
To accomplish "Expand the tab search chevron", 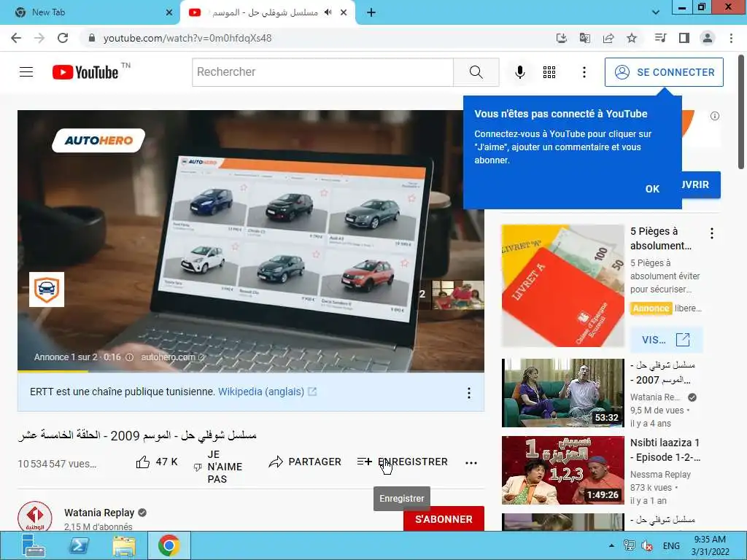I will [x=656, y=12].
